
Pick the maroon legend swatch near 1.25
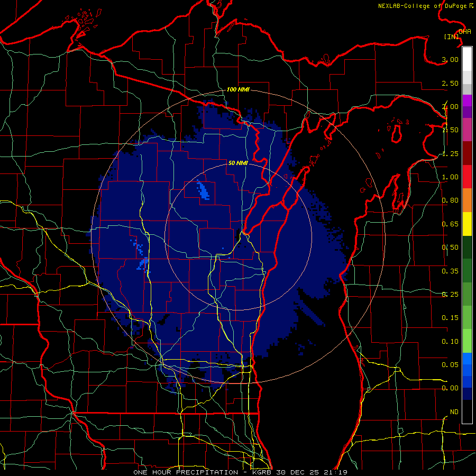tap(467, 153)
